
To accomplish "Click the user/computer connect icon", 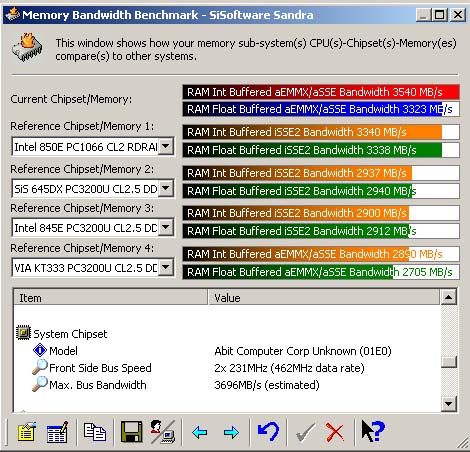I will (162, 432).
